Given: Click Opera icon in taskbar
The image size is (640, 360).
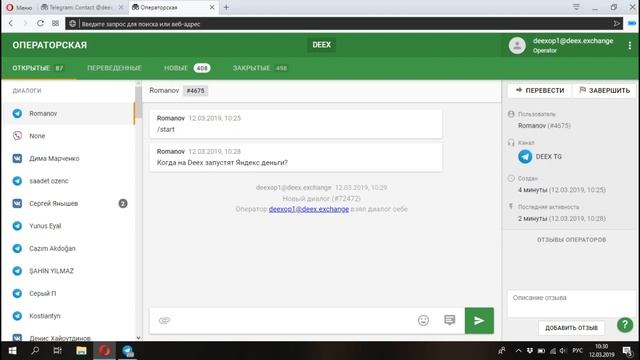Looking at the screenshot, I should 104,351.
